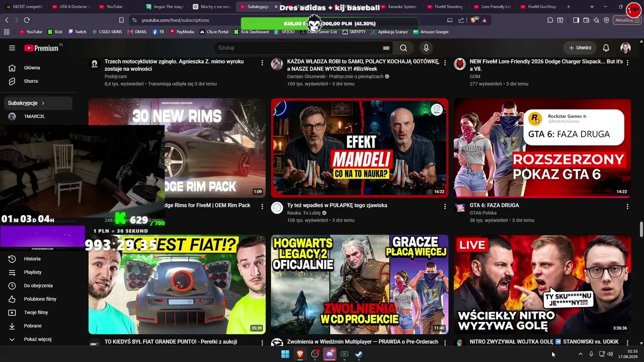Open the Arkusze Google bookmark
The height and width of the screenshot is (362, 644).
pyautogui.click(x=431, y=32)
